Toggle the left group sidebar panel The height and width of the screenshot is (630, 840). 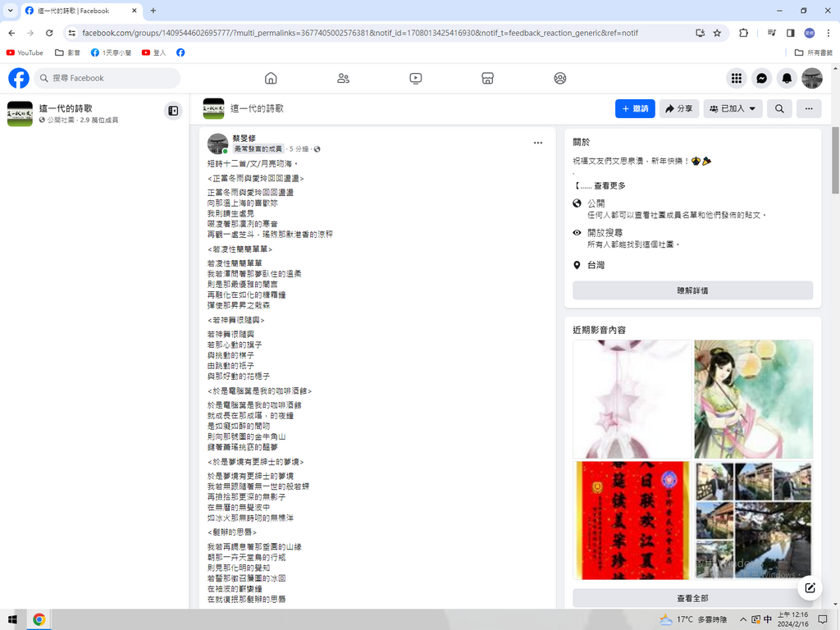[x=173, y=111]
